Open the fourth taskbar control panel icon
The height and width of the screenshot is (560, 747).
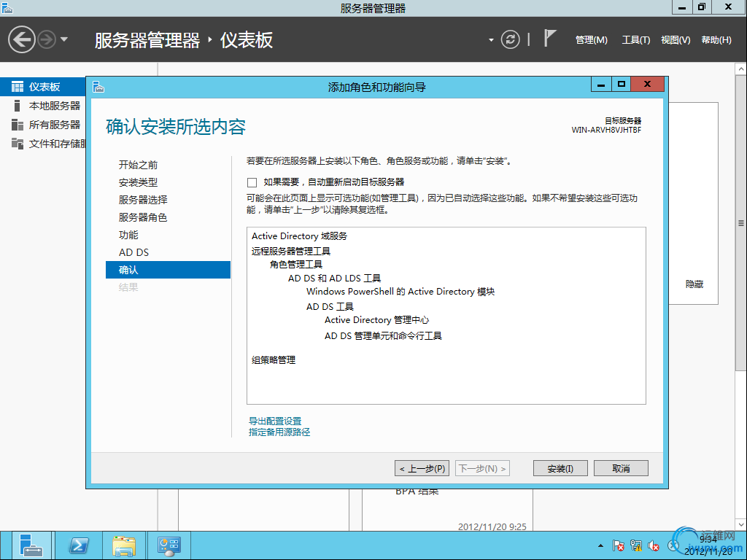[x=169, y=545]
